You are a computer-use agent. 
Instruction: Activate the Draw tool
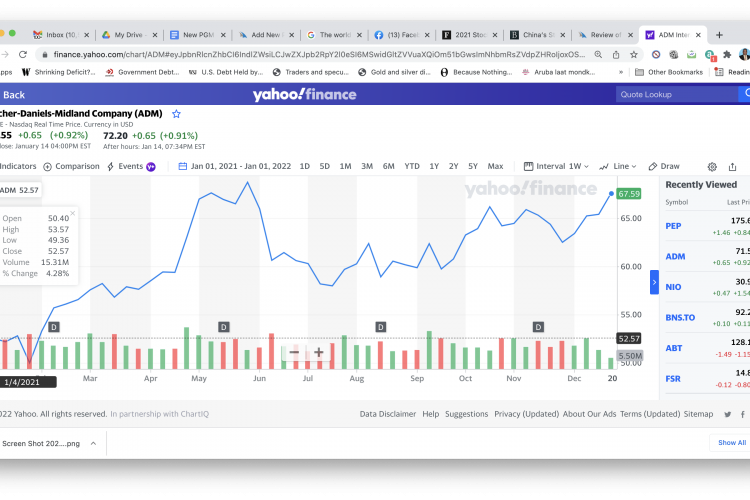[x=664, y=166]
